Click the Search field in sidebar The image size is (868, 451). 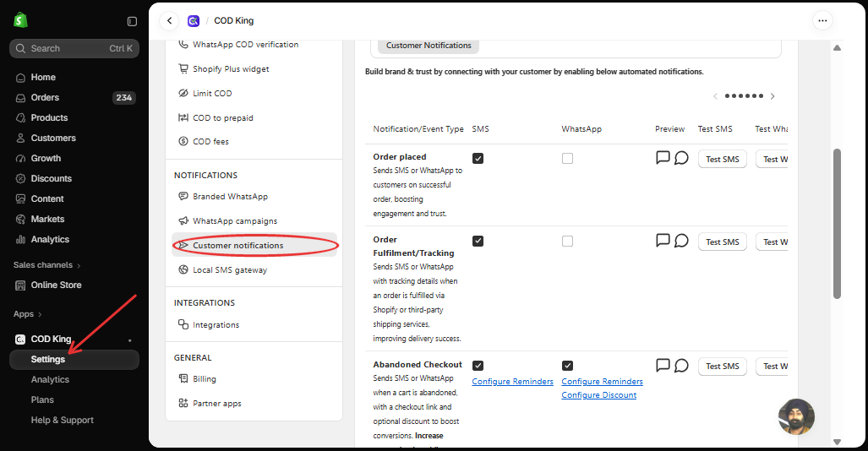click(x=74, y=49)
